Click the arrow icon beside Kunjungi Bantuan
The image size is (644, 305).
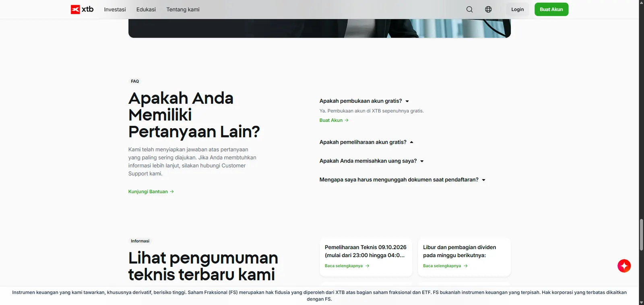tap(172, 192)
